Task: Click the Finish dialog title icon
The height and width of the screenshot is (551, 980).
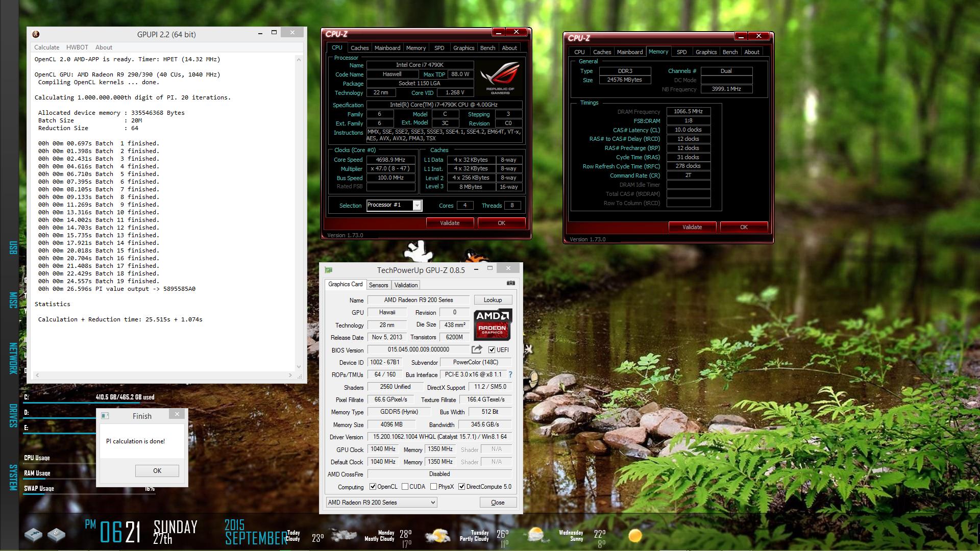Action: [x=105, y=416]
